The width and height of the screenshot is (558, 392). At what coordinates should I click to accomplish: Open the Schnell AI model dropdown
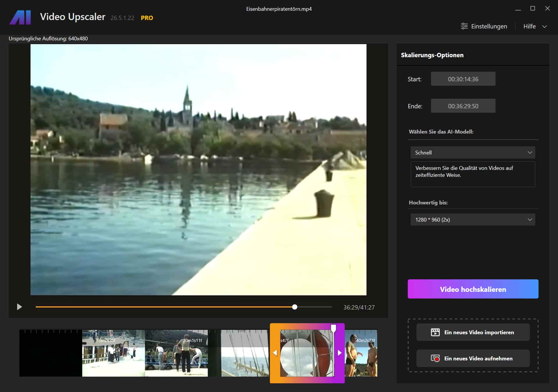click(x=473, y=152)
